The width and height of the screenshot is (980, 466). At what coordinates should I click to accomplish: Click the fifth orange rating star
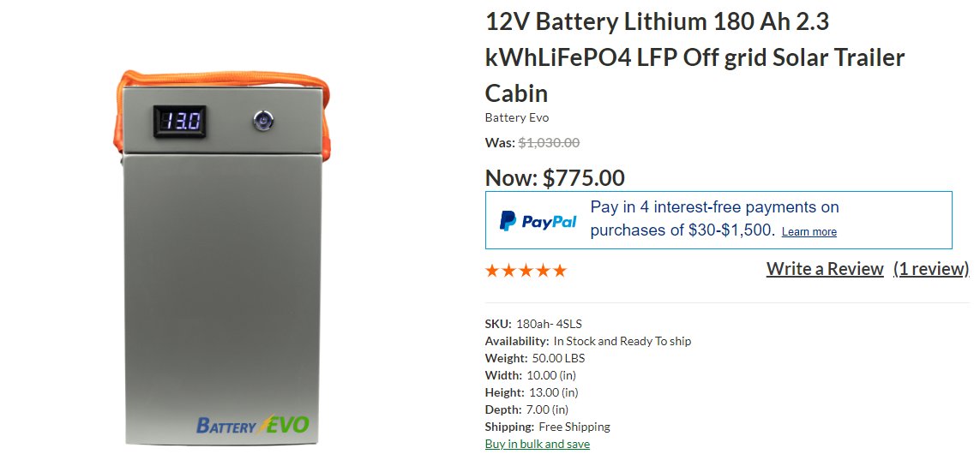click(559, 271)
